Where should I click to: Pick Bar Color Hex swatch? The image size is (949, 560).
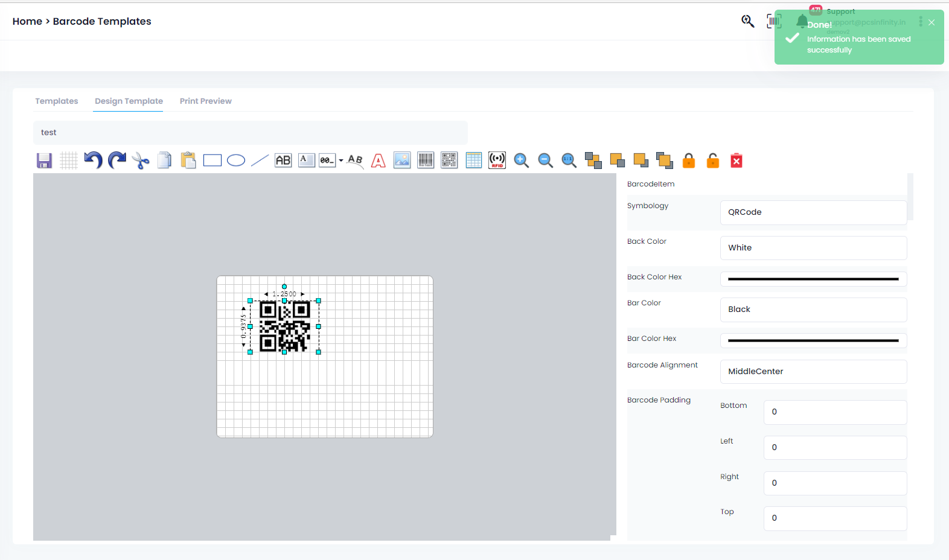point(813,340)
